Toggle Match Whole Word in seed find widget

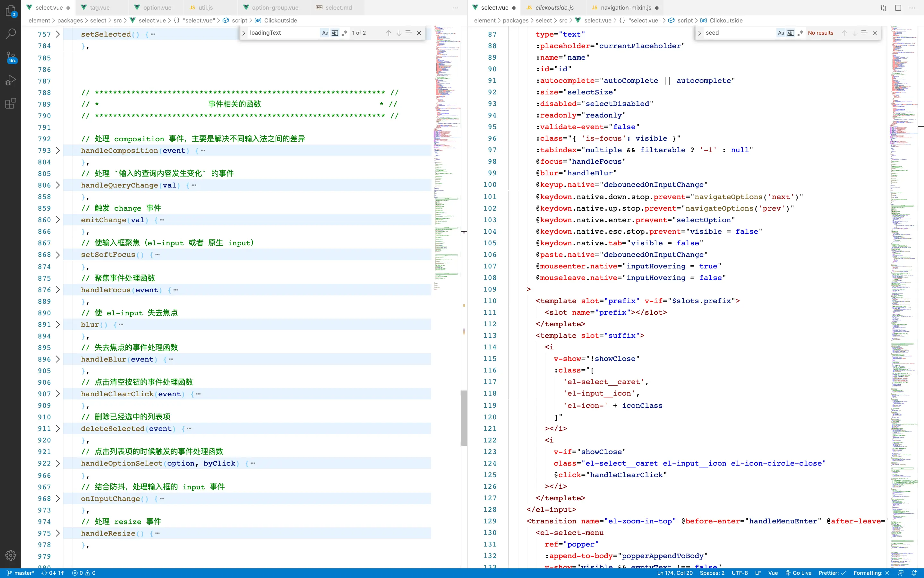(x=790, y=33)
